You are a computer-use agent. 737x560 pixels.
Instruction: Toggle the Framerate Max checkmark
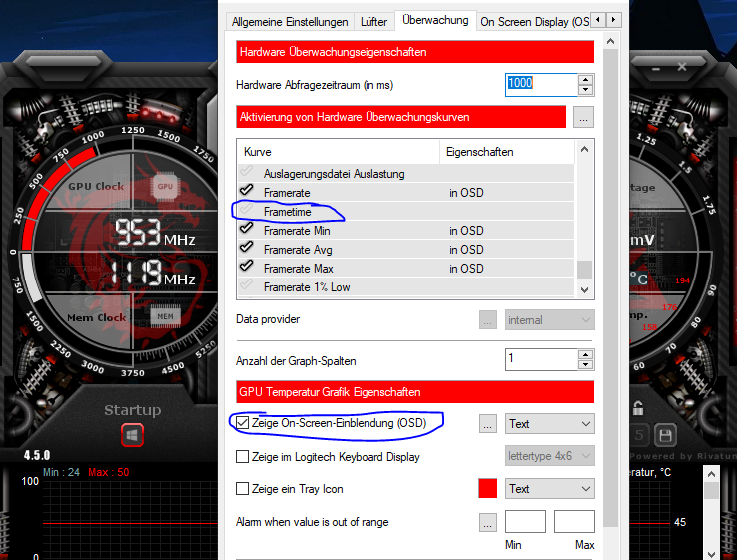point(247,266)
